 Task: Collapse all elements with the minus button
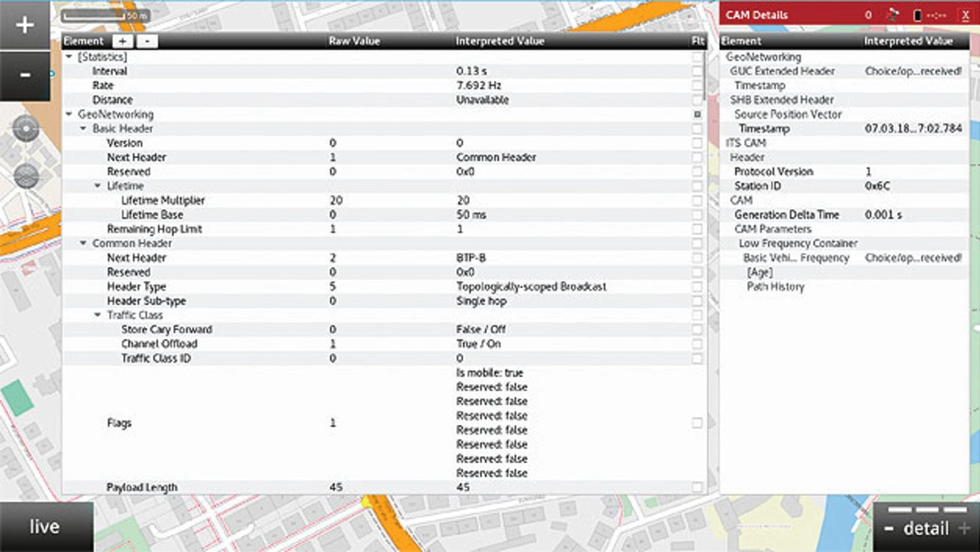(x=148, y=41)
